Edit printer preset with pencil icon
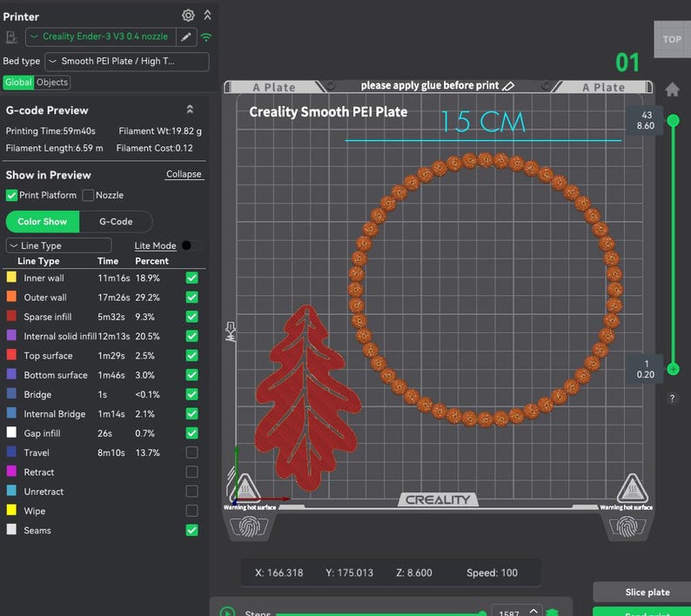691x616 pixels. [x=186, y=37]
